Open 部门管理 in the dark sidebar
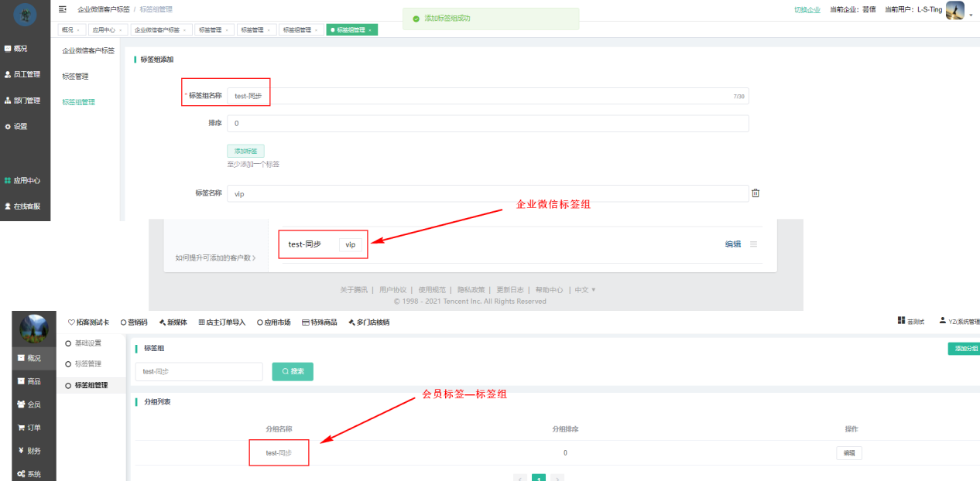 [x=22, y=101]
